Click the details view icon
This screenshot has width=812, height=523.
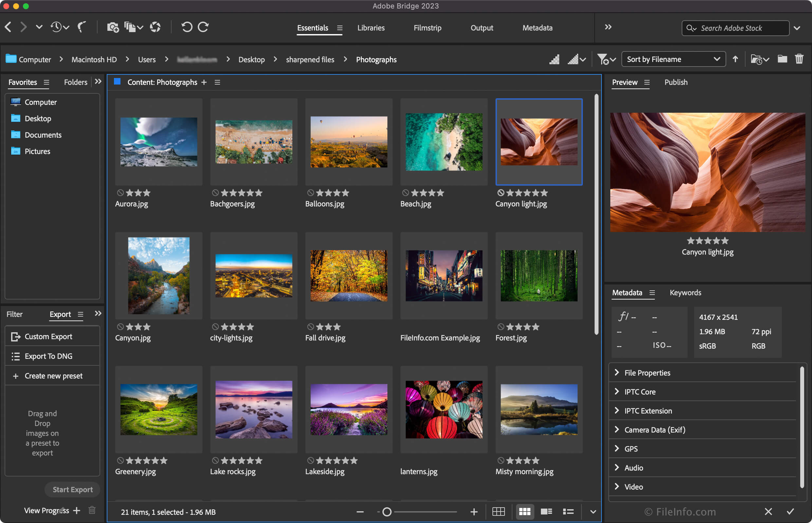coord(545,511)
